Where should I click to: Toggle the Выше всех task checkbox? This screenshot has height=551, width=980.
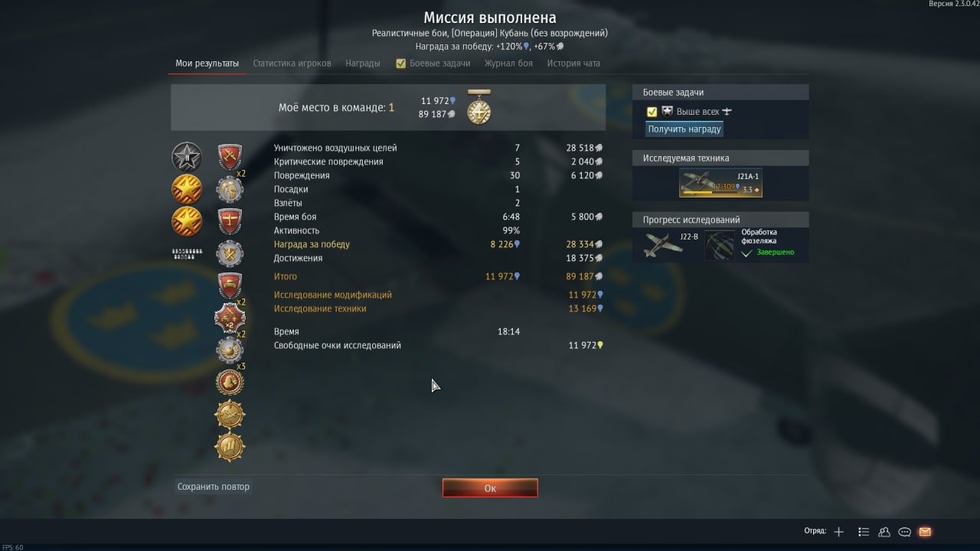652,112
